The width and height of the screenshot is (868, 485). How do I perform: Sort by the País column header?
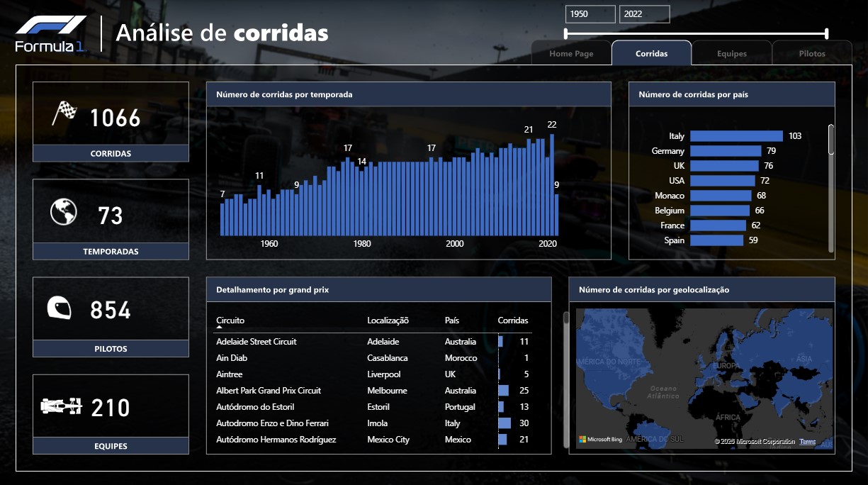click(452, 320)
